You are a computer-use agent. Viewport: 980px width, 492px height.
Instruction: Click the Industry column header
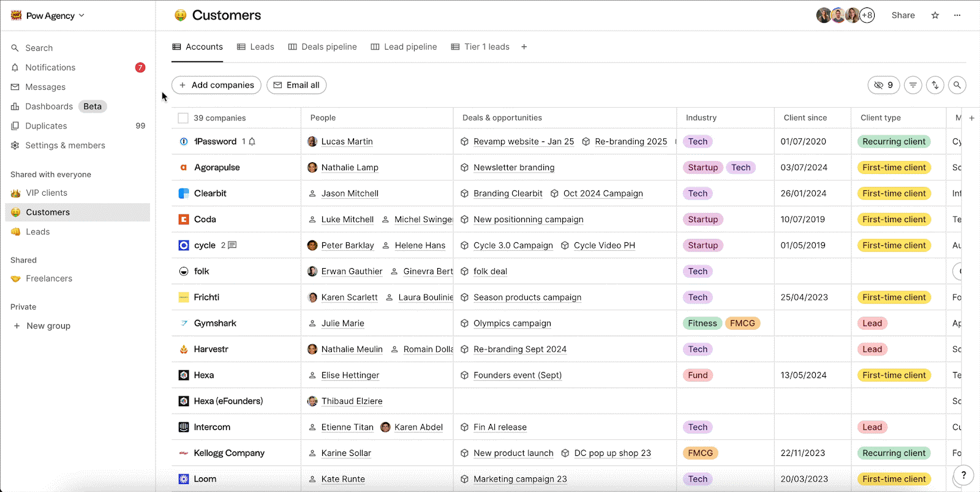point(701,118)
